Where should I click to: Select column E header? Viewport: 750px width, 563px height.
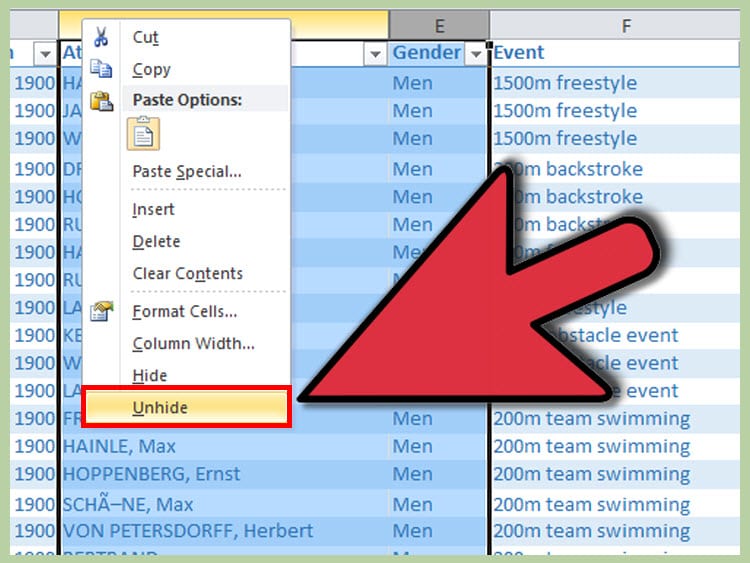[439, 25]
